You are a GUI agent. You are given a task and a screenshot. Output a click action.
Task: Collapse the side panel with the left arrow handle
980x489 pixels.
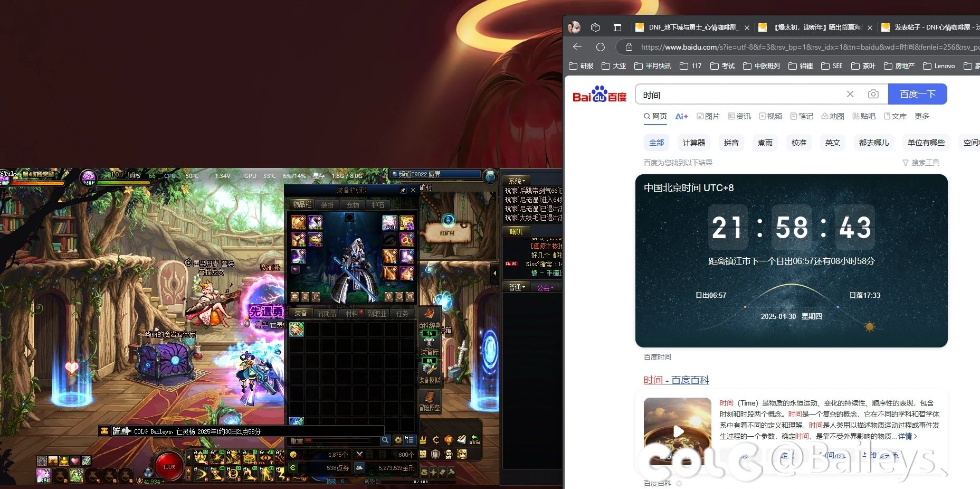click(x=494, y=273)
